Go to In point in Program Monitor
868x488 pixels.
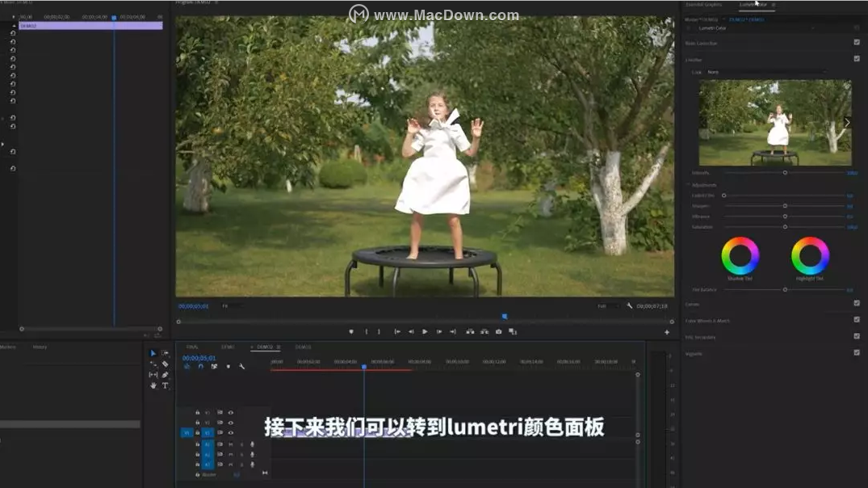(397, 332)
